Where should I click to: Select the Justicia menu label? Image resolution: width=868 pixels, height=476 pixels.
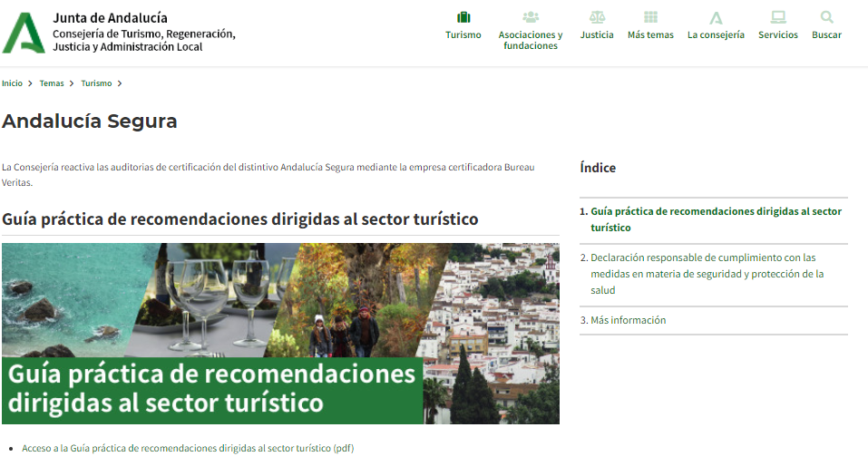[x=597, y=34]
